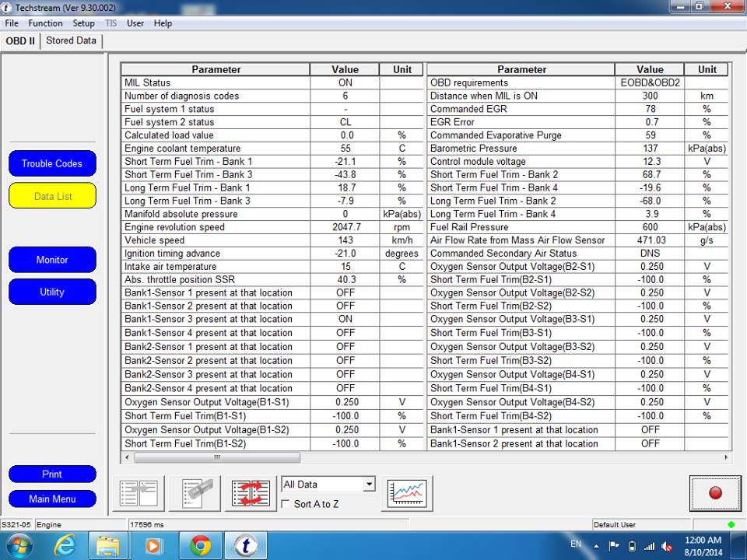Click the compare data lists toolbar icon
This screenshot has width=747, height=560.
[x=139, y=493]
